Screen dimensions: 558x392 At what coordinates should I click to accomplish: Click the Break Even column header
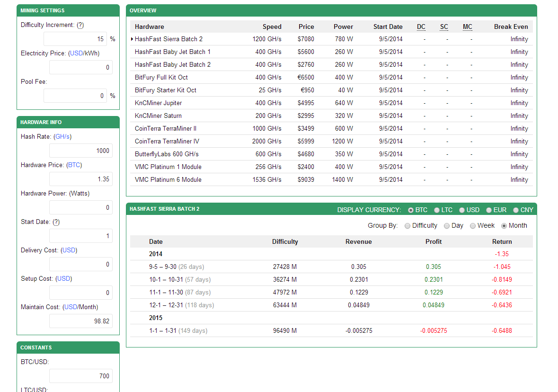[x=511, y=27]
